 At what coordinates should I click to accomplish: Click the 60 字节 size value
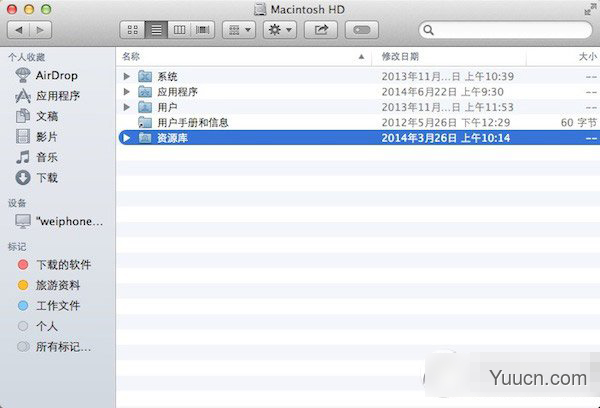(579, 122)
